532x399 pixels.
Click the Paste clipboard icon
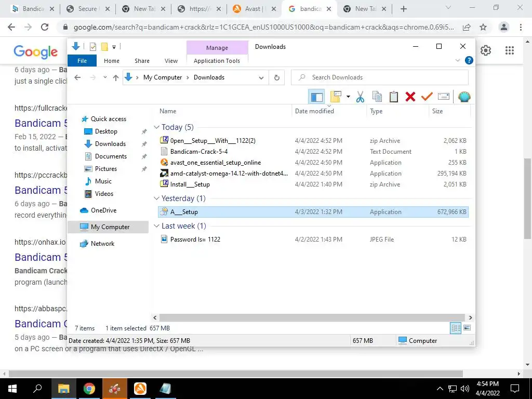(394, 97)
